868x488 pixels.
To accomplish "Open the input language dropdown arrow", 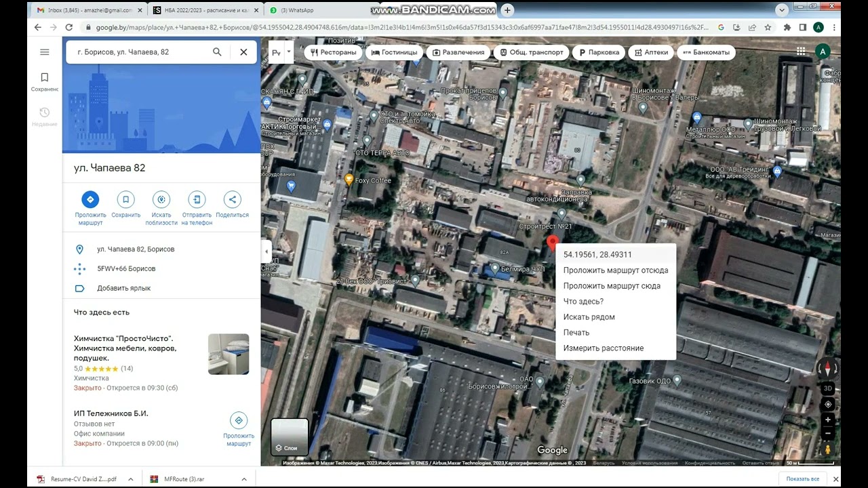I will pos(289,52).
